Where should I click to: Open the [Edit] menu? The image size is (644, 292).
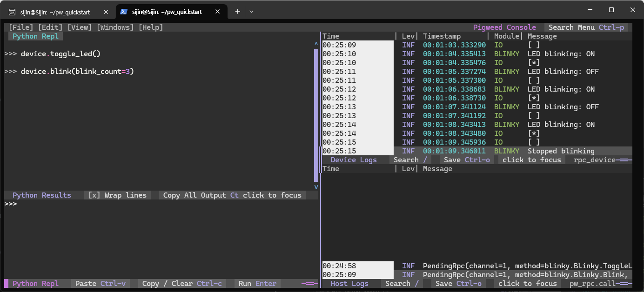point(50,27)
